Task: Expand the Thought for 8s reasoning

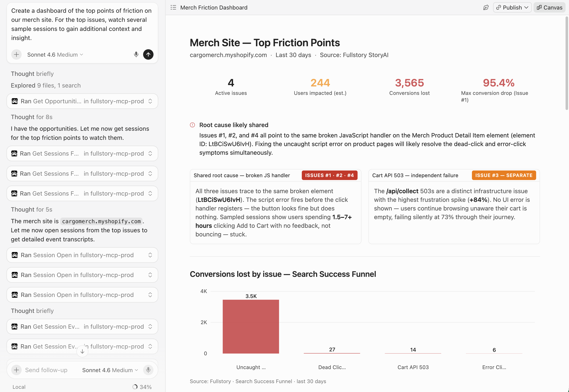Action: point(32,117)
